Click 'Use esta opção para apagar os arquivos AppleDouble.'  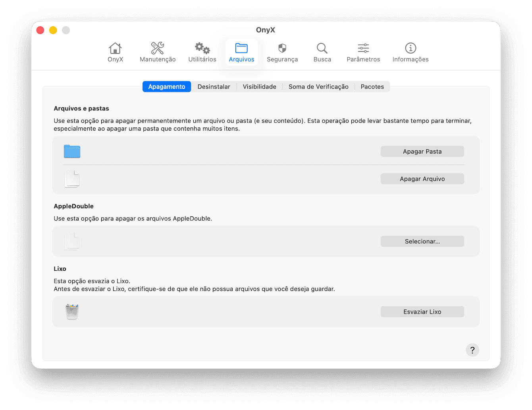[133, 218]
